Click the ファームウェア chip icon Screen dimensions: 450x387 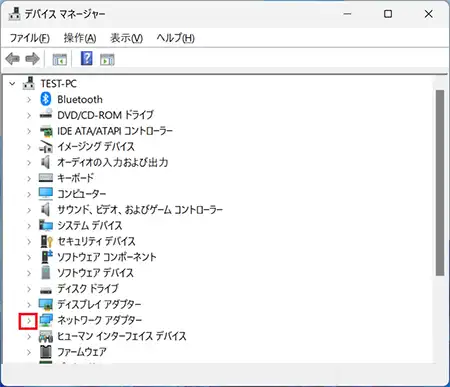(x=46, y=352)
